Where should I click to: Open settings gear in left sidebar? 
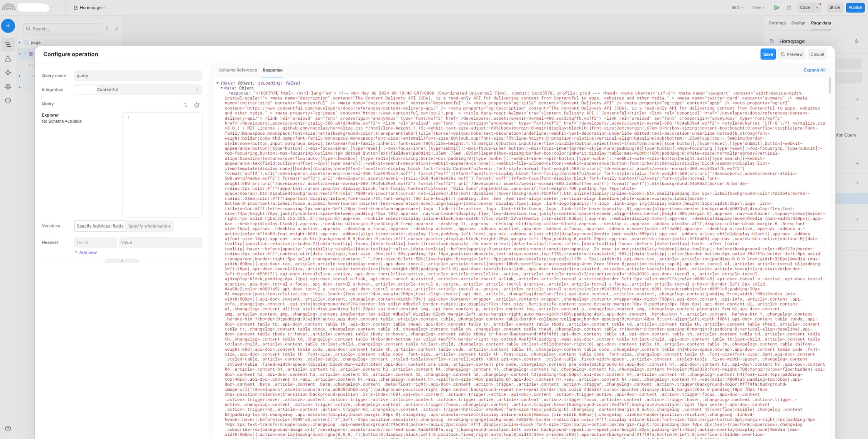click(x=8, y=87)
